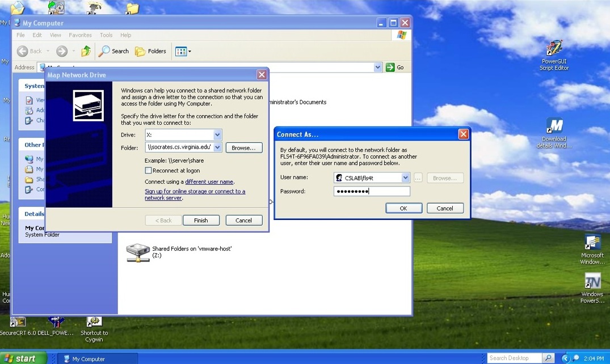Open PowerGUI Script Editor desktop shortcut
Viewport: 610px width, 364px height.
pos(554,49)
